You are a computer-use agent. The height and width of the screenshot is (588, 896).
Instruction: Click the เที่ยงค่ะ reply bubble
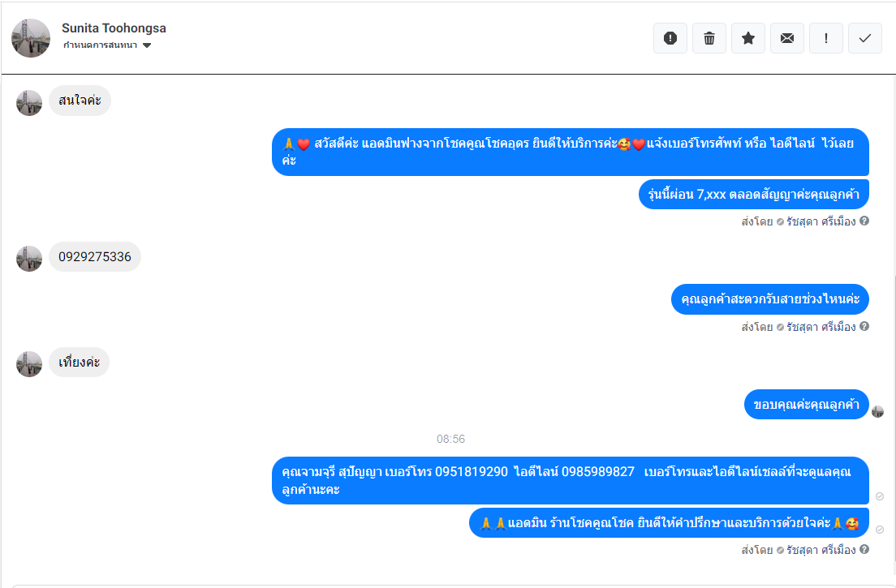coord(79,362)
